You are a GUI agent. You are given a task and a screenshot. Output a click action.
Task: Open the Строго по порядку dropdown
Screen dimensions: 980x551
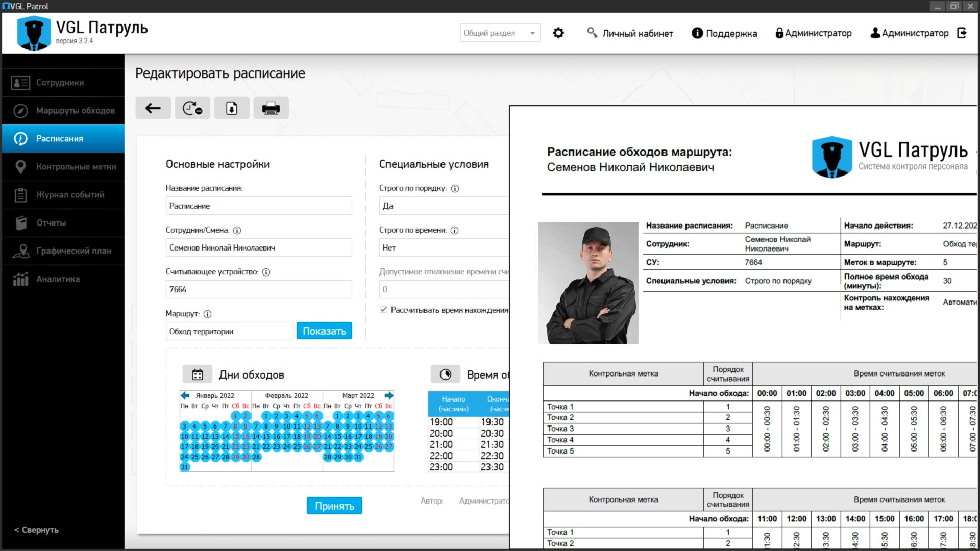click(x=444, y=206)
